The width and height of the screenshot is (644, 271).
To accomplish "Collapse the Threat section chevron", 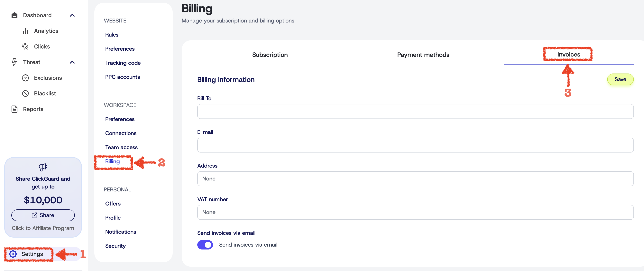I will [x=72, y=62].
